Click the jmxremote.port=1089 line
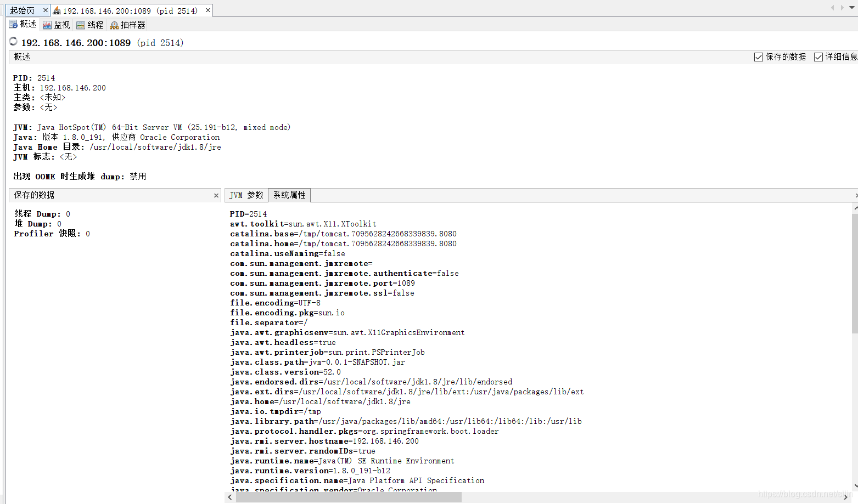The width and height of the screenshot is (858, 504). pos(322,283)
